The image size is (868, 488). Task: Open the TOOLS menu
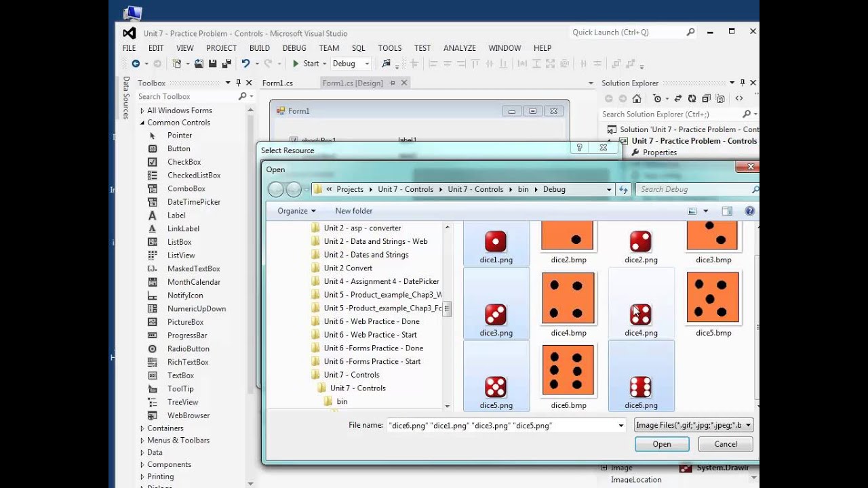390,48
